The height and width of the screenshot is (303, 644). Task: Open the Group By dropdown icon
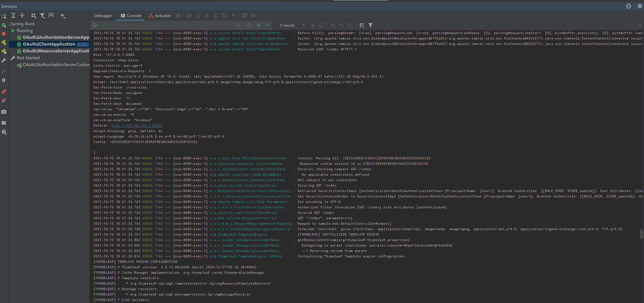tap(33, 15)
